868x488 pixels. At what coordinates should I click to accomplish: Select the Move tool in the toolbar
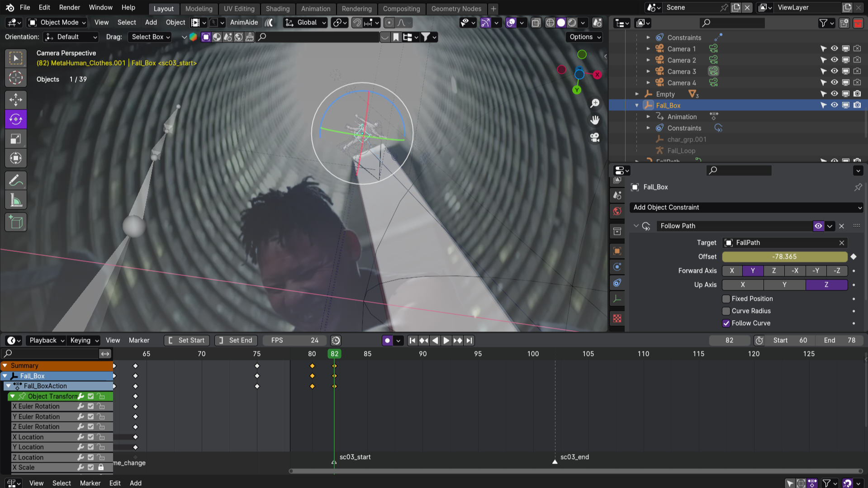click(16, 99)
